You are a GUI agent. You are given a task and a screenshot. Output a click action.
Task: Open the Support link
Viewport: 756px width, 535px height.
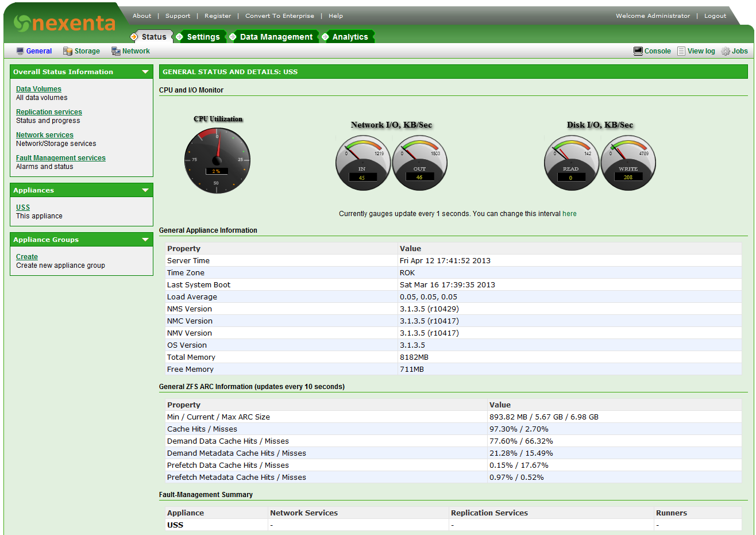178,16
